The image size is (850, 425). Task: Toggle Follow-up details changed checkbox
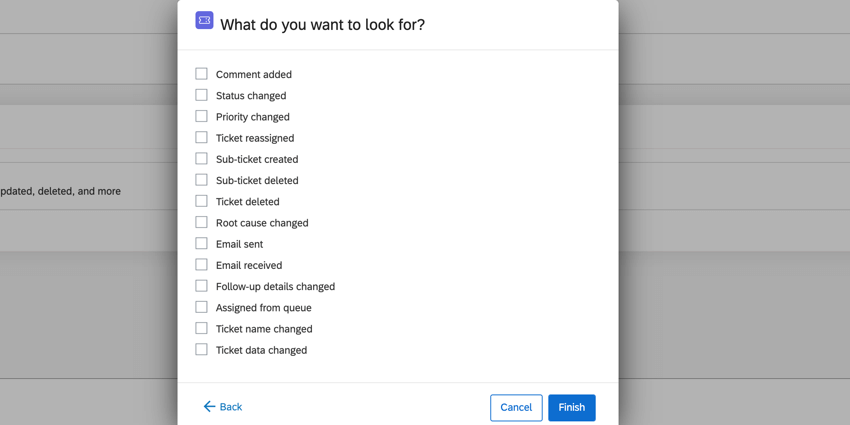coord(202,286)
